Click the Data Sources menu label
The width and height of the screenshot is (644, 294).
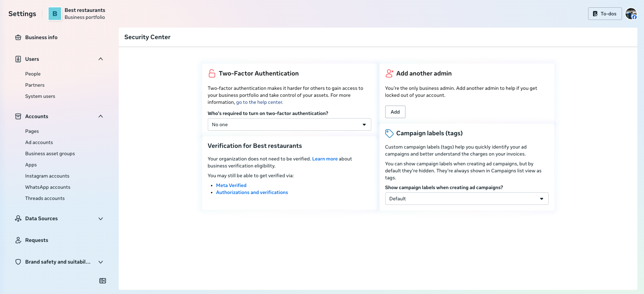click(x=42, y=218)
